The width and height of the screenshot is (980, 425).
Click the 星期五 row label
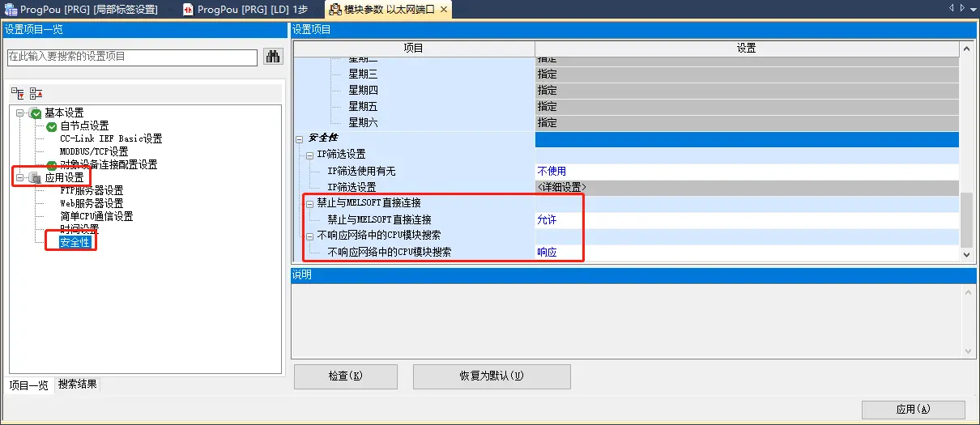tap(364, 106)
